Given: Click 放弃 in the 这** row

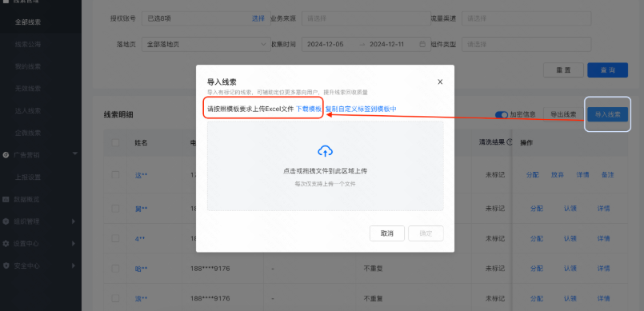Looking at the screenshot, I should (x=558, y=175).
